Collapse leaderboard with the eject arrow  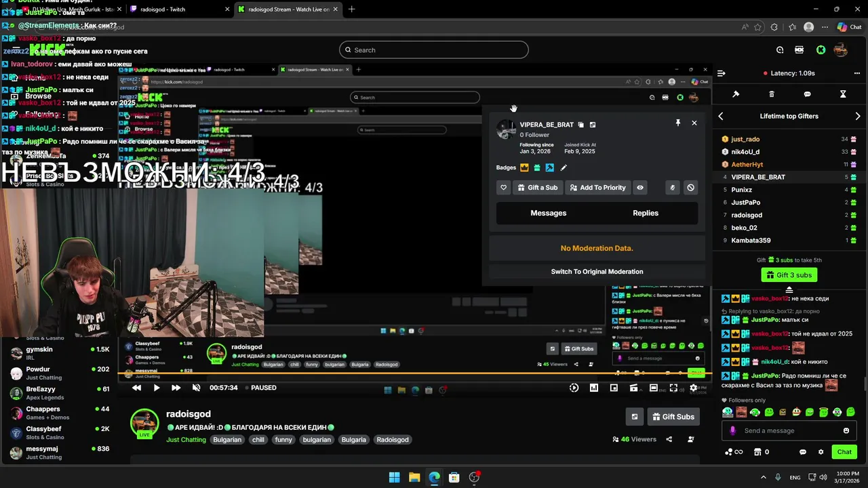pyautogui.click(x=789, y=290)
